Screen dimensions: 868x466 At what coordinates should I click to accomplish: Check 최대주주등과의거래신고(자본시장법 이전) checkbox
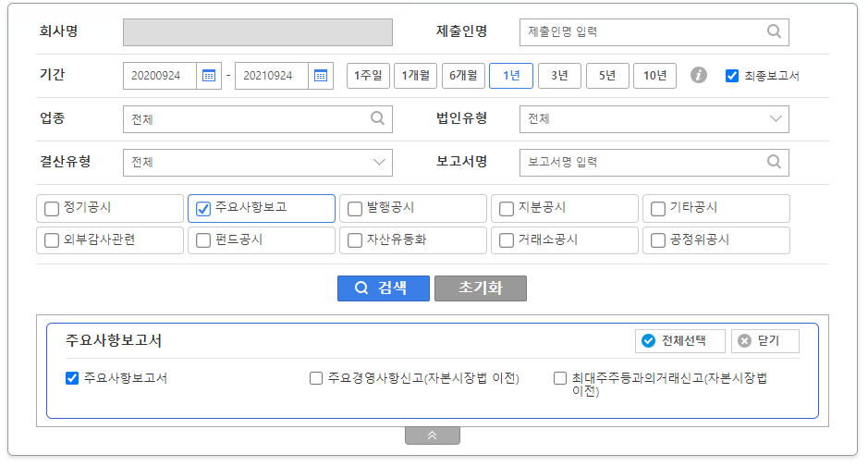[560, 378]
